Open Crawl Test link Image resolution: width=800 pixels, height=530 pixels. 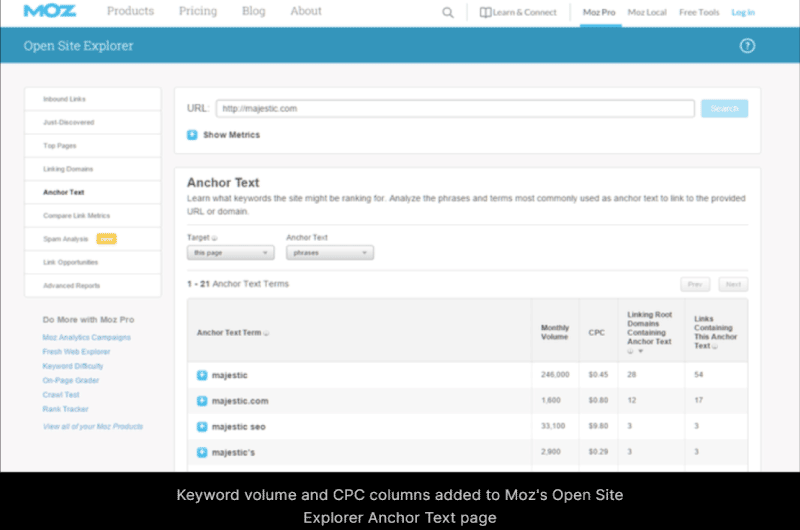click(x=61, y=394)
